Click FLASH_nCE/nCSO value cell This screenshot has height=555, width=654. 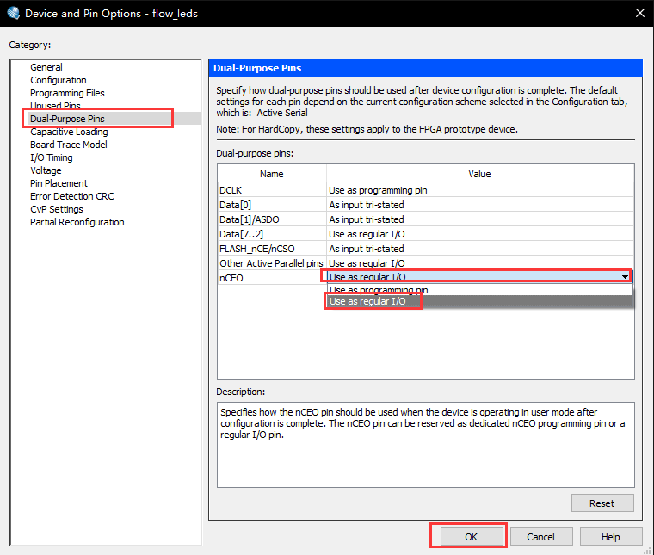480,249
